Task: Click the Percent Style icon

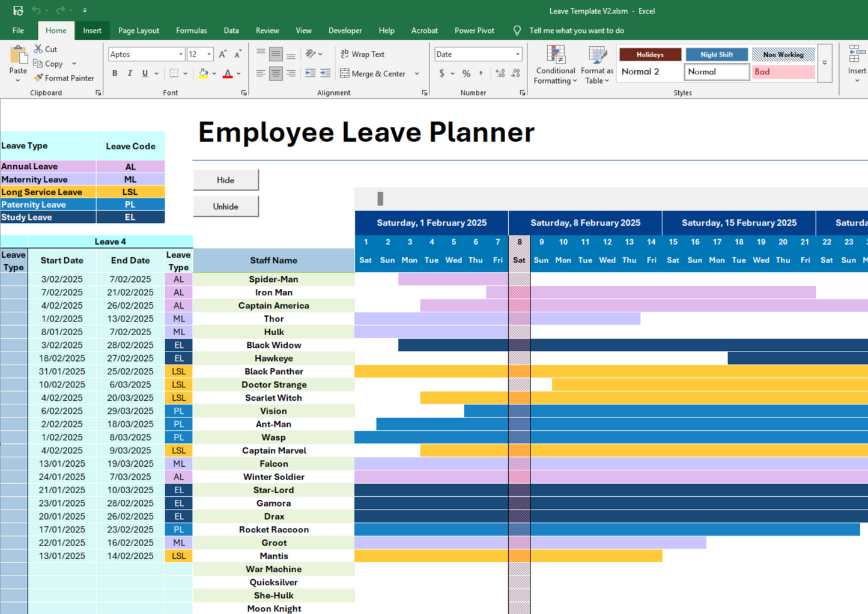Action: [x=466, y=73]
